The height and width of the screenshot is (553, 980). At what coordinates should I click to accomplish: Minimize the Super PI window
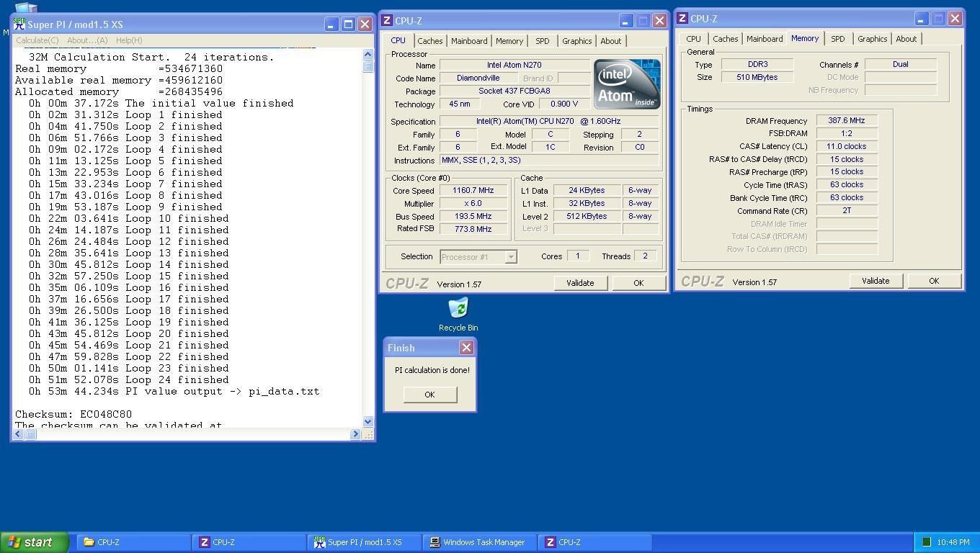[331, 24]
